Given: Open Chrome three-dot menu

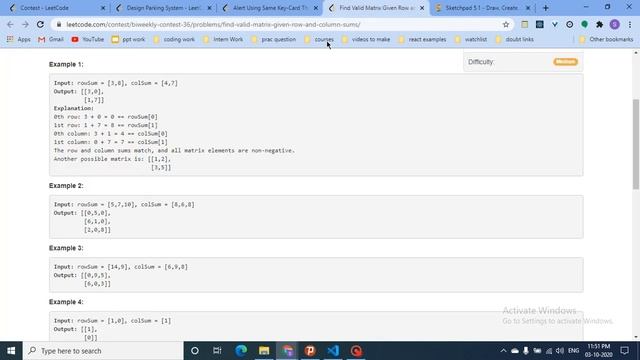Looking at the screenshot, I should click(x=630, y=24).
